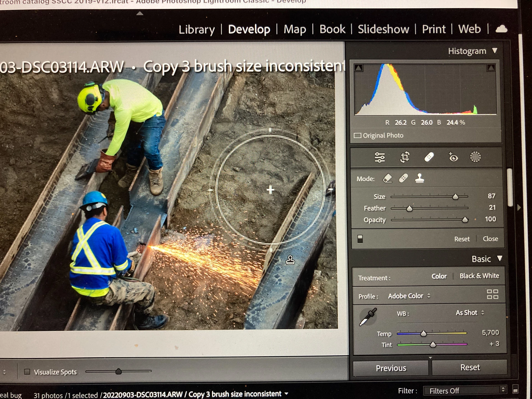Select the Healing bandage tool
Screen dimensions: 532x399
tap(429, 157)
